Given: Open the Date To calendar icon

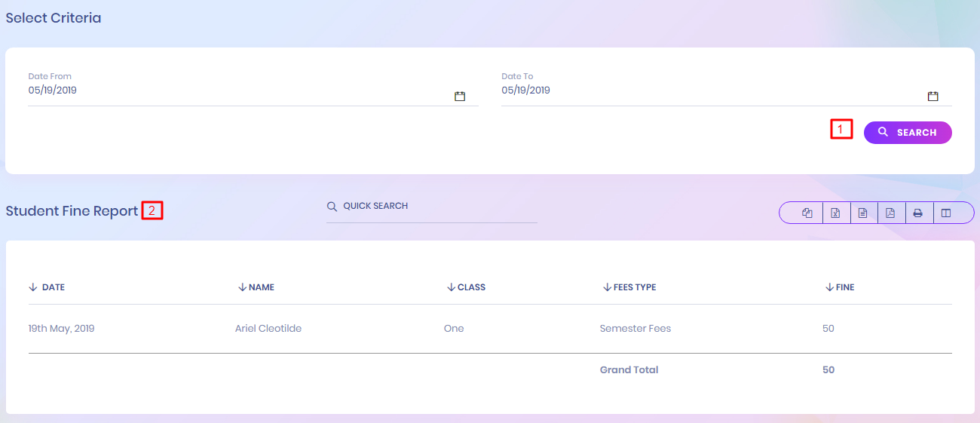Looking at the screenshot, I should pyautogui.click(x=933, y=97).
